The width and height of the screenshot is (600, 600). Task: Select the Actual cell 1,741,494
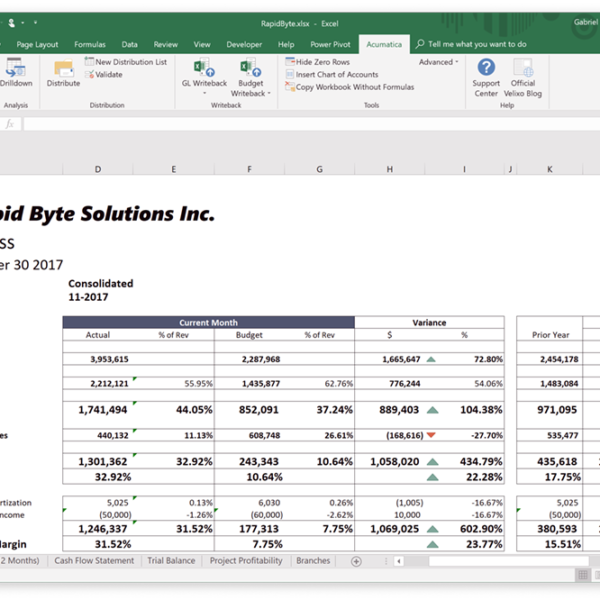pyautogui.click(x=98, y=410)
